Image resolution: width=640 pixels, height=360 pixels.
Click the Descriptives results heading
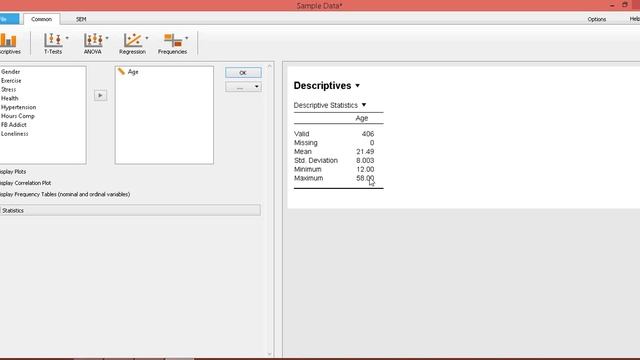coord(322,86)
